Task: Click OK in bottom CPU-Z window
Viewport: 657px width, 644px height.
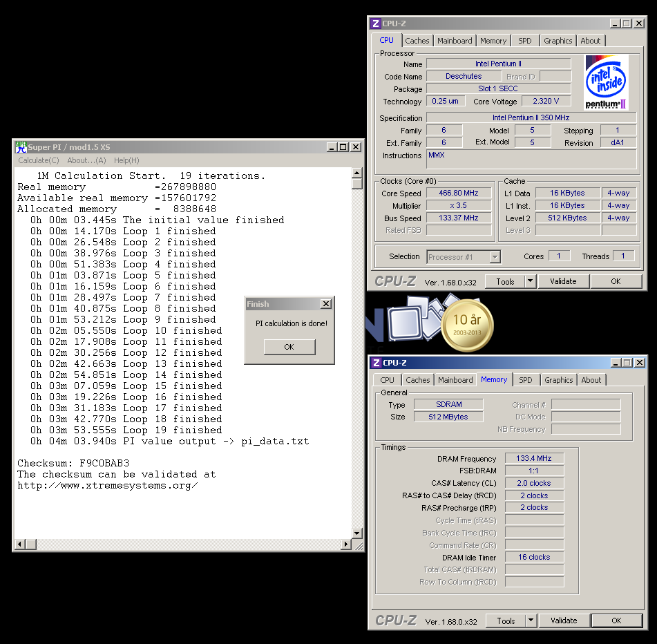Action: point(616,621)
